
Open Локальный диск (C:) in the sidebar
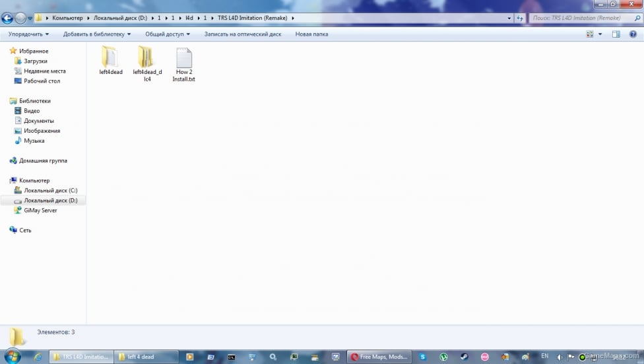click(x=50, y=190)
